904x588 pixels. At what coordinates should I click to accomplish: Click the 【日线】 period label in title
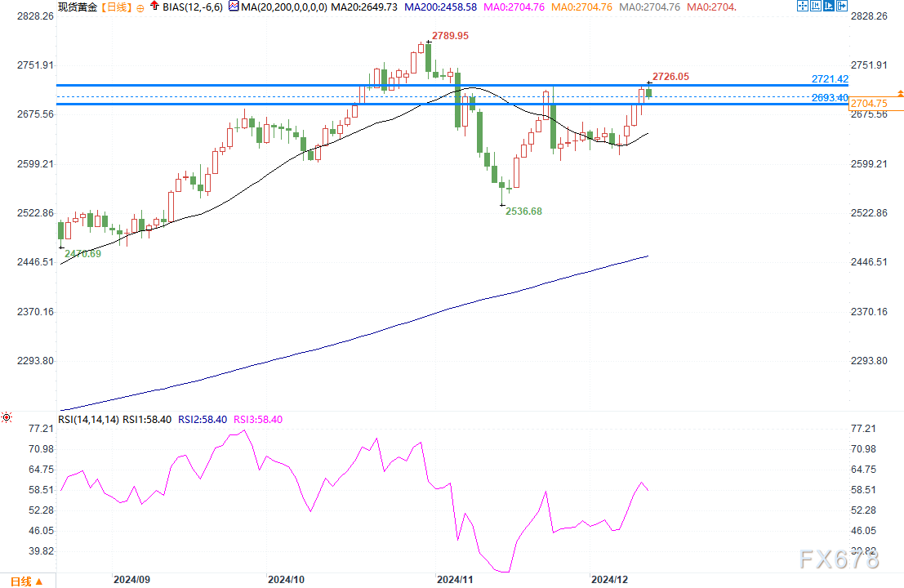tap(118, 7)
